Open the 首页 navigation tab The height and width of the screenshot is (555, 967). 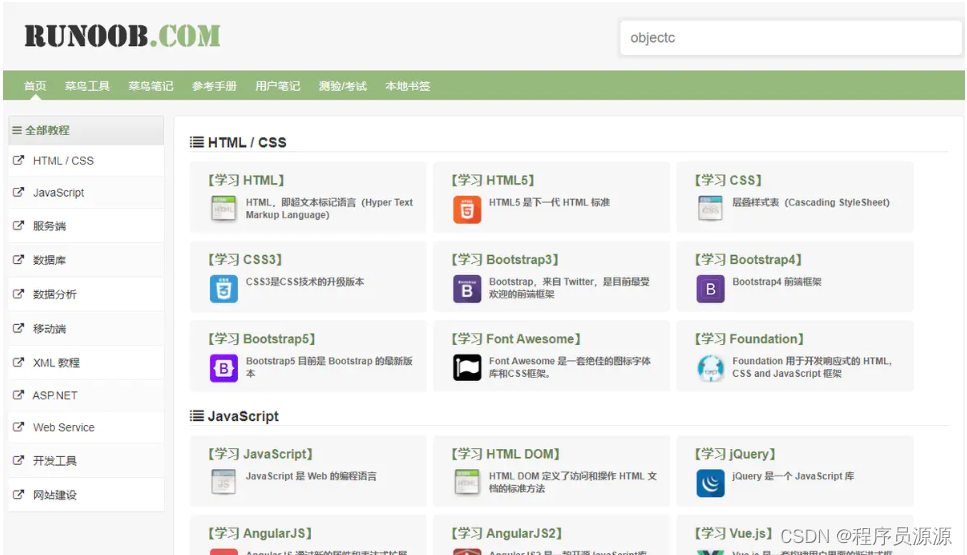pyautogui.click(x=35, y=86)
